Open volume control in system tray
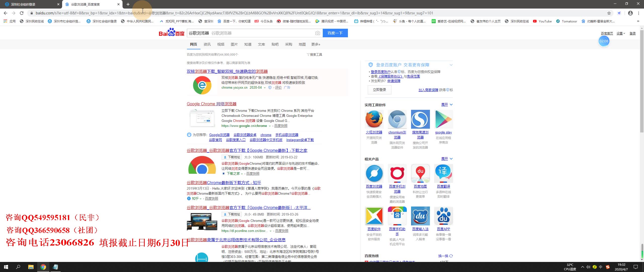This screenshot has width=644, height=272. 588,267
